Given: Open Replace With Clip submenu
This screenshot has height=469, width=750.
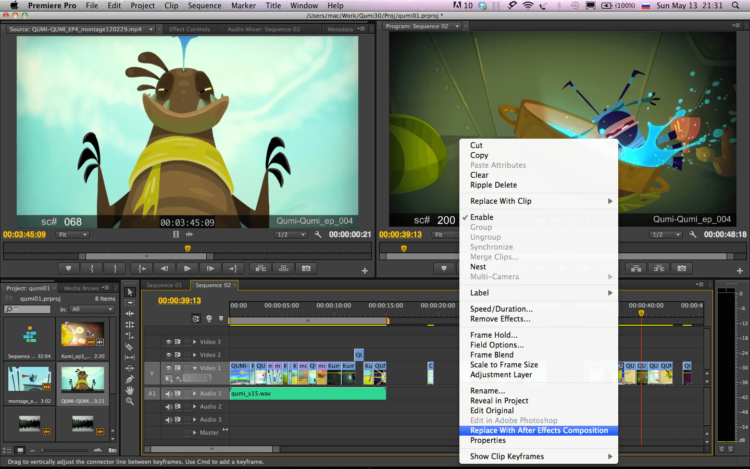Looking at the screenshot, I should (x=539, y=201).
